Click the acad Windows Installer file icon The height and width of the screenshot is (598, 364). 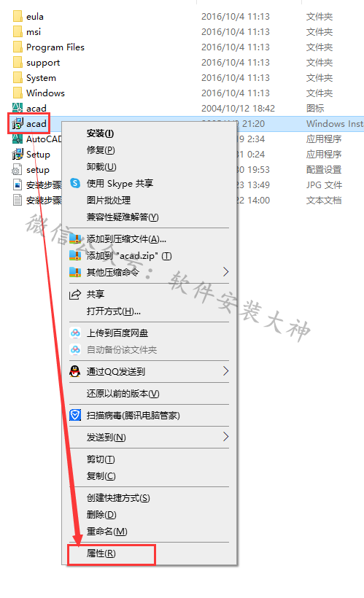point(18,123)
